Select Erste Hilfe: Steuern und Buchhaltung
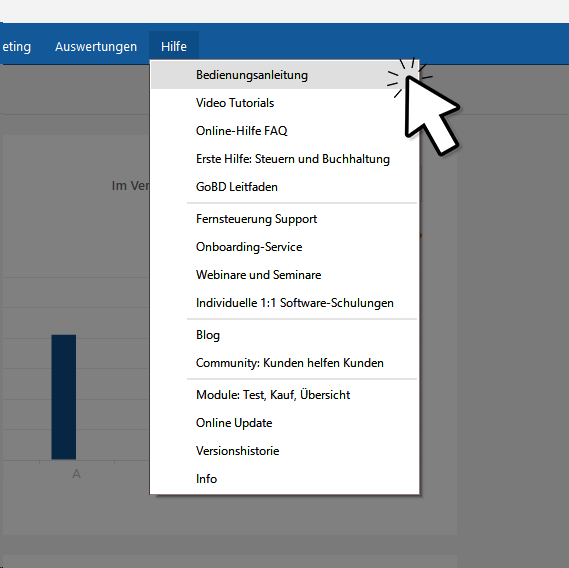This screenshot has height=568, width=569. tap(285, 159)
